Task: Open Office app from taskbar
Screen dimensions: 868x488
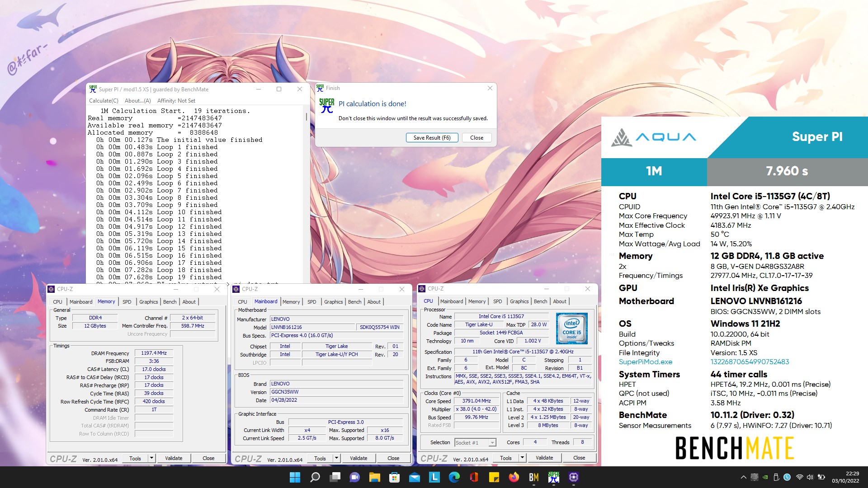Action: pyautogui.click(x=474, y=477)
